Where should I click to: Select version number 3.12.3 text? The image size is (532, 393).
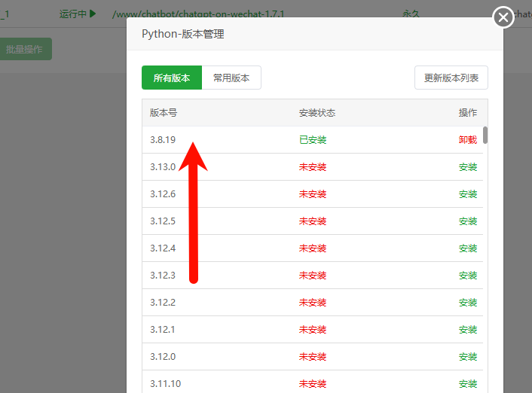coord(163,276)
